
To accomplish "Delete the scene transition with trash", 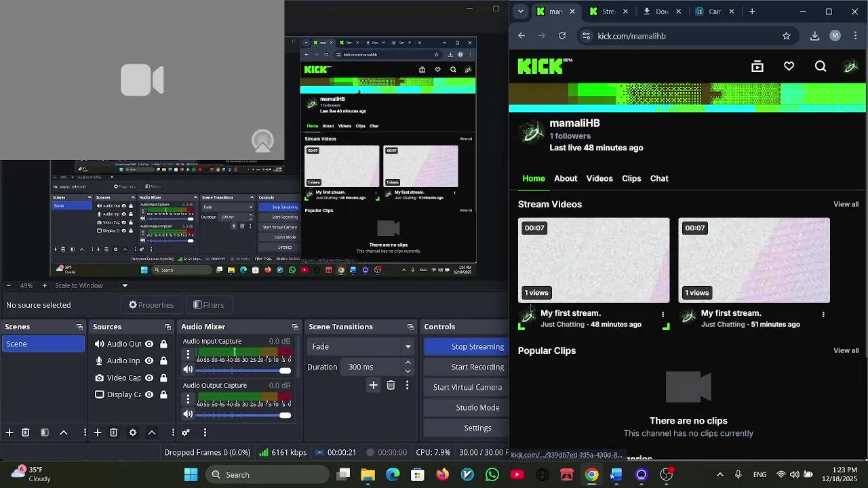I will (391, 385).
